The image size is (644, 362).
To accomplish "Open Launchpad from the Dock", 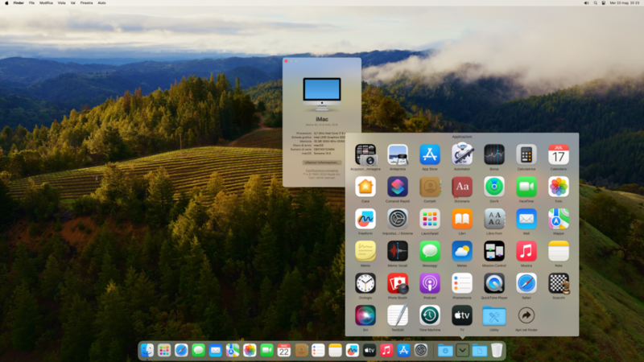I will 164,350.
